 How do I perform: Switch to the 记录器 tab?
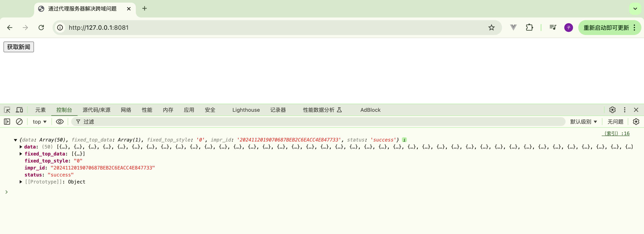click(278, 110)
